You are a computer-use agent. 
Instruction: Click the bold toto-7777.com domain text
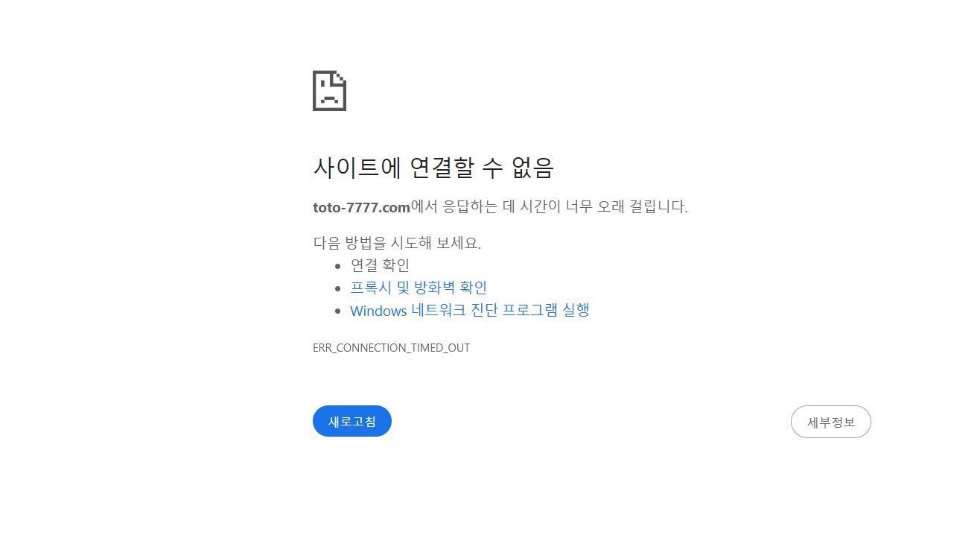[x=361, y=207]
